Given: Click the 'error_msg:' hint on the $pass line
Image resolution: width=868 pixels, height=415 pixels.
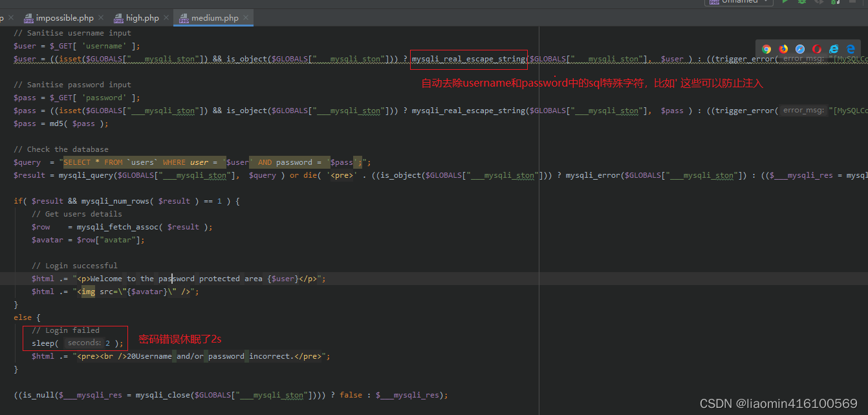Looking at the screenshot, I should (x=803, y=111).
